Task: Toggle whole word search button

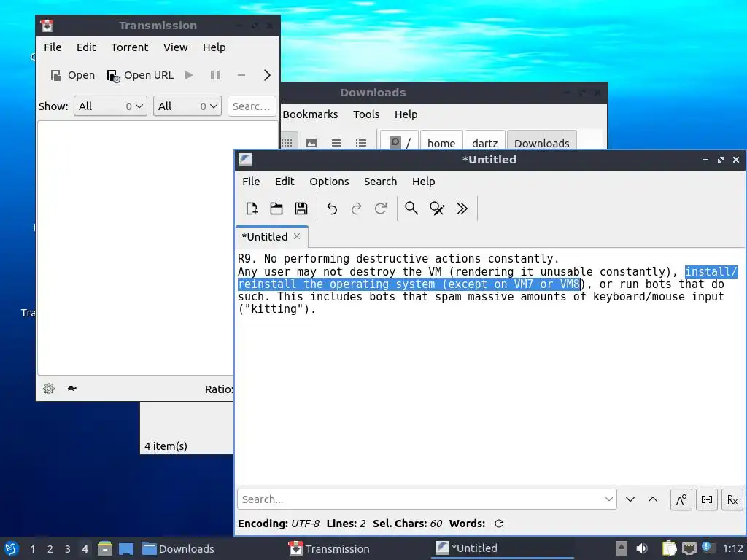Action: click(x=707, y=499)
